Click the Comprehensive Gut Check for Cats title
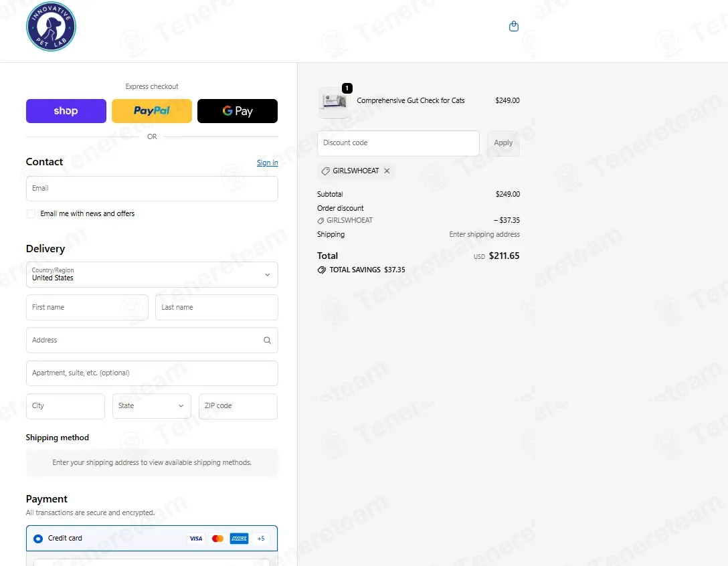728x566 pixels. click(410, 100)
